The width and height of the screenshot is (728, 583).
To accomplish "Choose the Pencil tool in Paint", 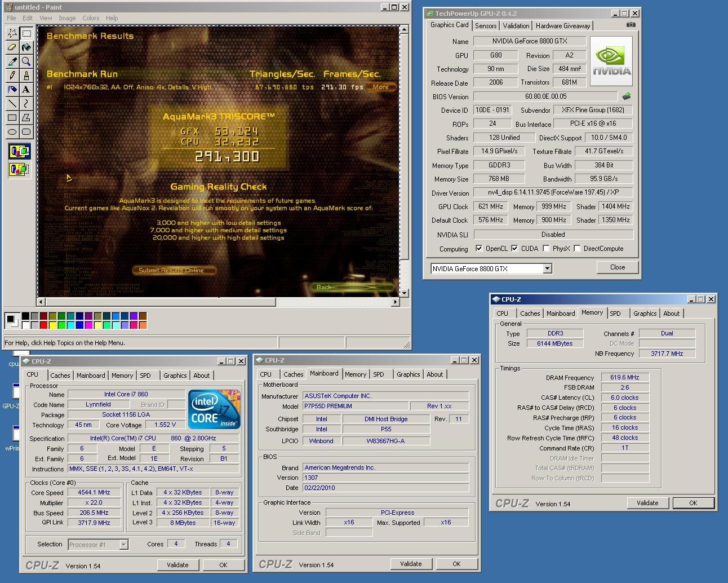I will pyautogui.click(x=12, y=76).
